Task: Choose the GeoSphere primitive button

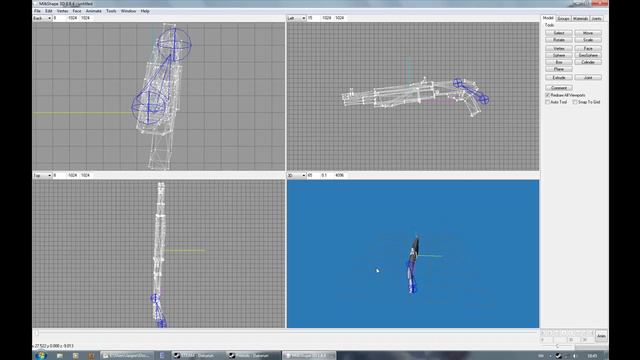Action: click(588, 55)
